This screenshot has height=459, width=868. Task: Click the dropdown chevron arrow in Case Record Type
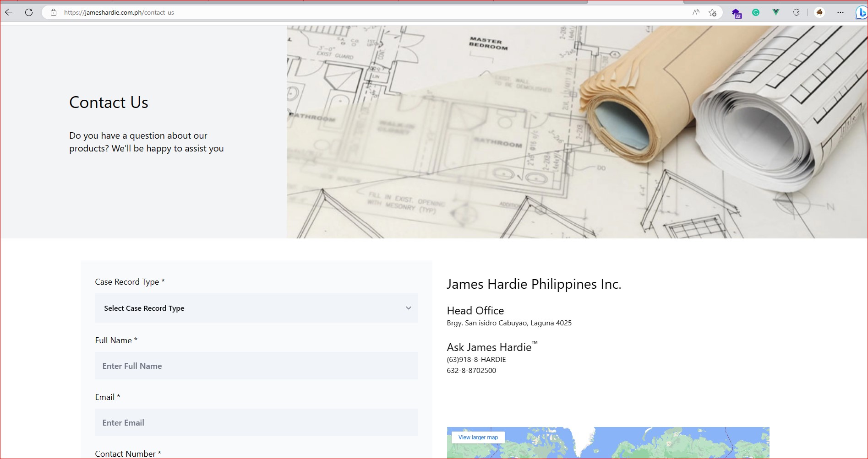click(x=408, y=308)
